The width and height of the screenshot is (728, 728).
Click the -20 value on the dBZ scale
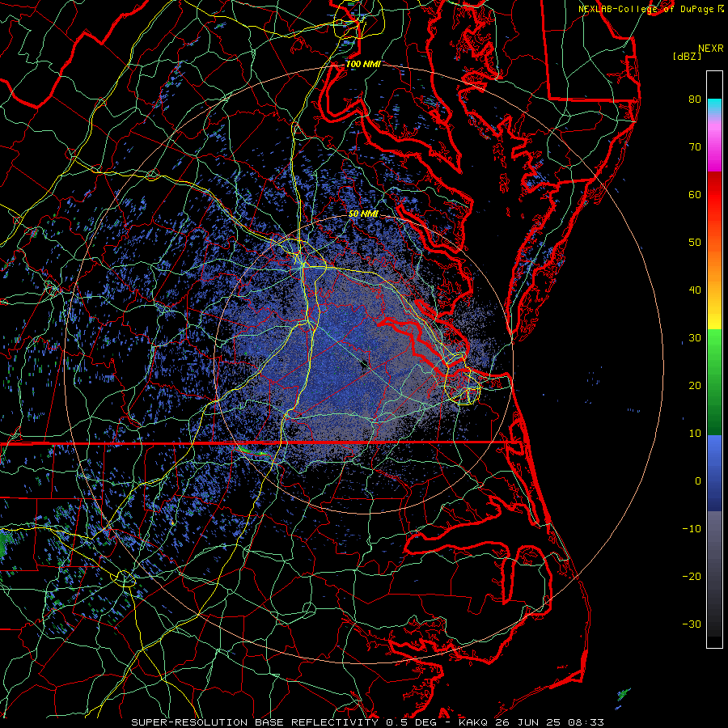(x=692, y=577)
